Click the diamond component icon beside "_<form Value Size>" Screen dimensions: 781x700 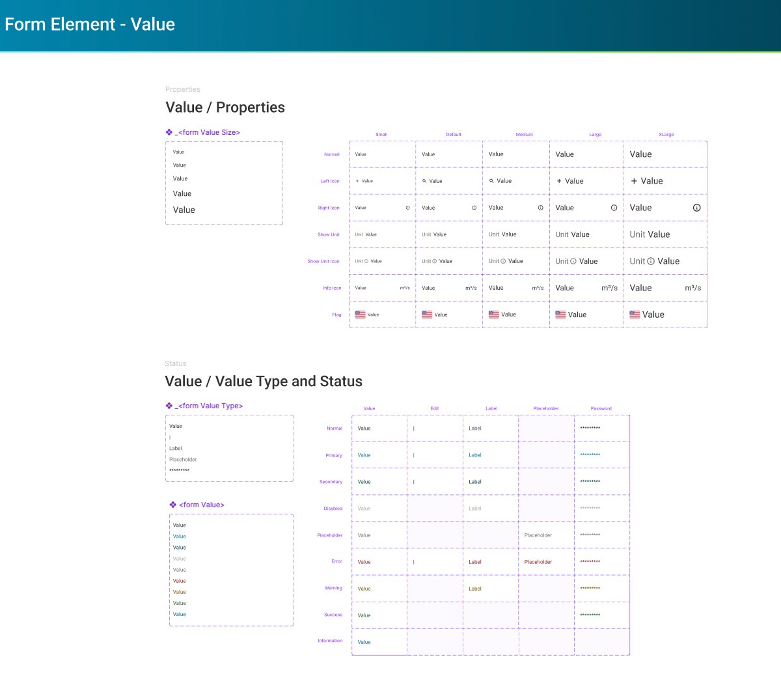tap(169, 132)
